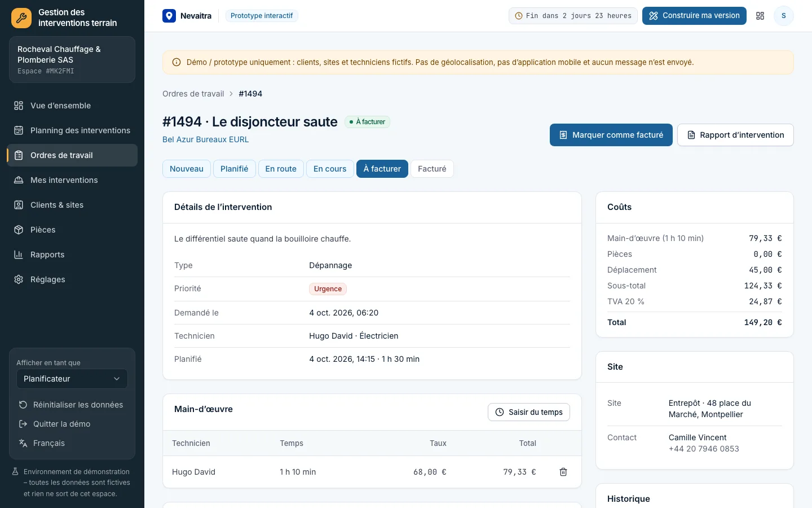Screen dimensions: 812x508
Task: Set status to Nouveau
Action: (187, 169)
